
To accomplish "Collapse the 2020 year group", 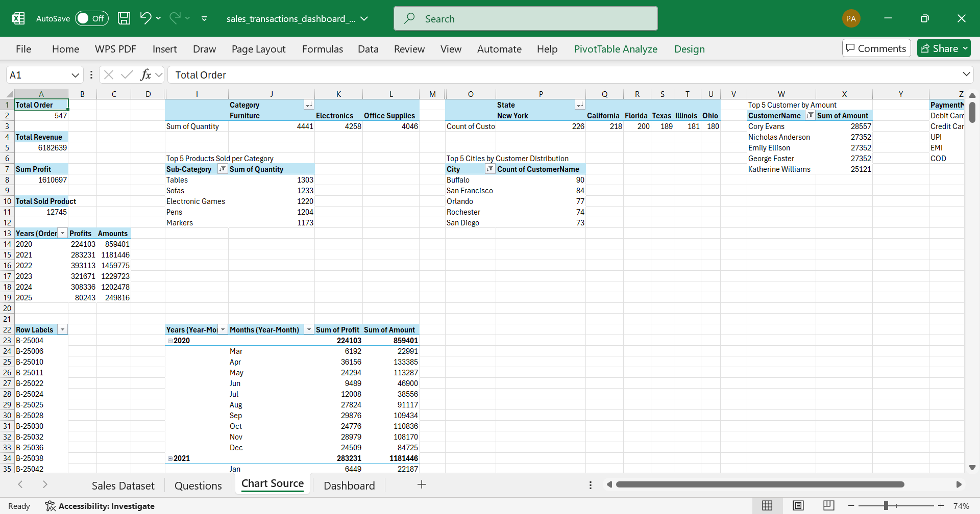I will [x=170, y=341].
